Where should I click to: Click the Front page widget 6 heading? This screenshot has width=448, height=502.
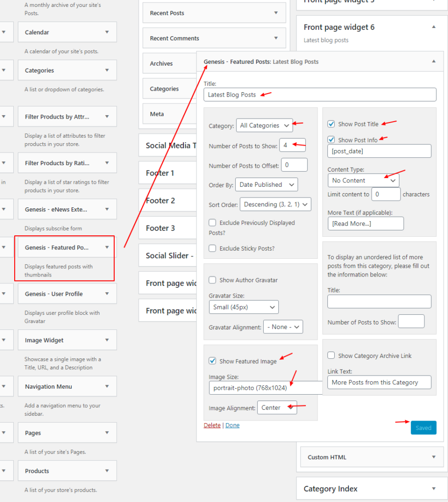click(339, 27)
